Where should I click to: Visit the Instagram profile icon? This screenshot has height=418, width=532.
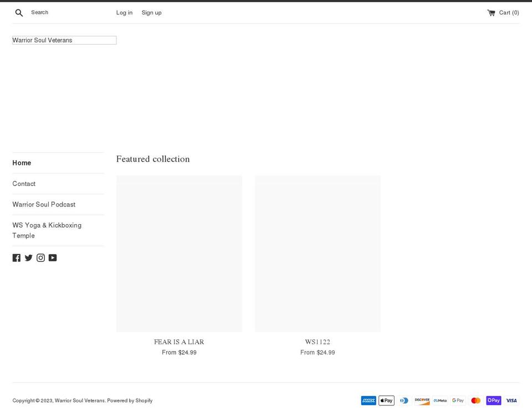pos(40,257)
